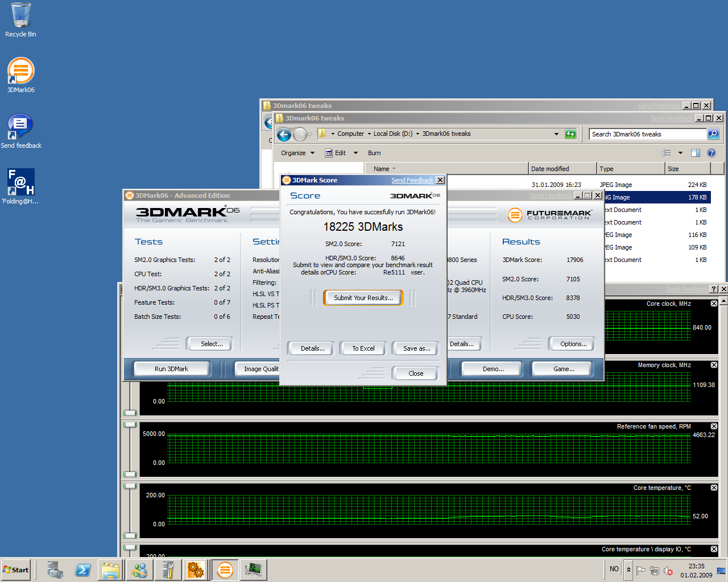This screenshot has height=582, width=728.
Task: Click the Run 3DMark button
Action: point(171,369)
